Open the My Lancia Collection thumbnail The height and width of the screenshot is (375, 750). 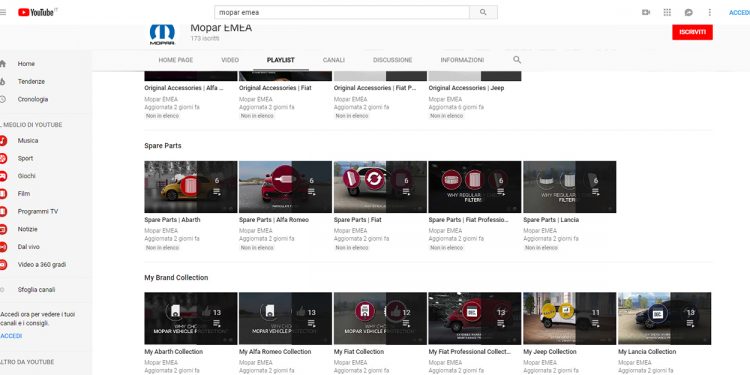pyautogui.click(x=664, y=319)
